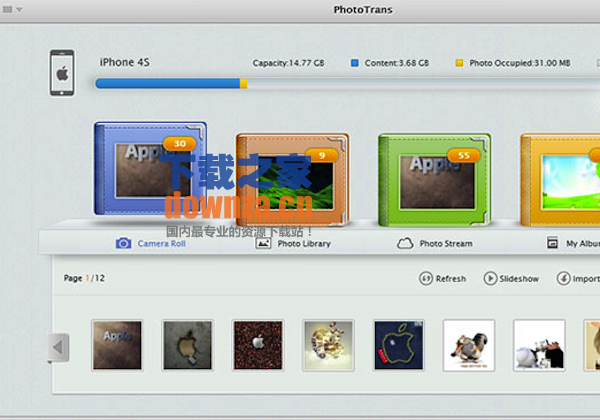Open the title bar view dropdown arrow
Viewport: 600px width, 420px height.
19,10
